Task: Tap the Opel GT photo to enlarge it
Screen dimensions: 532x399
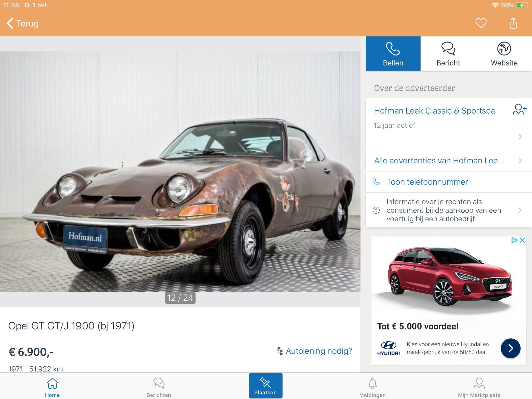Action: click(180, 172)
